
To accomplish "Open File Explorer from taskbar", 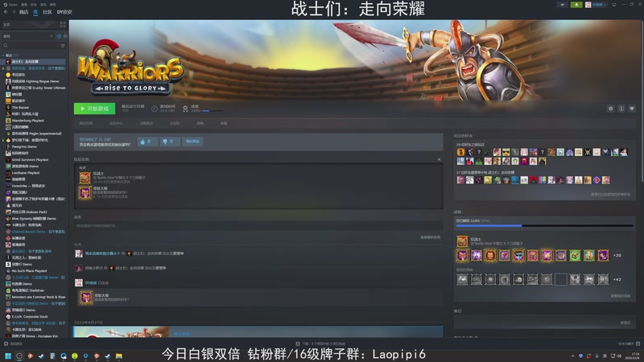I will pos(118,356).
